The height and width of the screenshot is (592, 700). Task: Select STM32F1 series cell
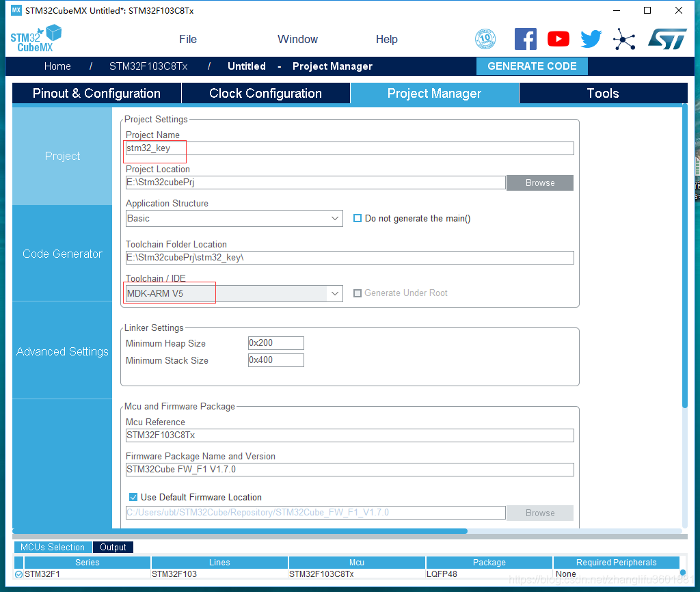87,574
